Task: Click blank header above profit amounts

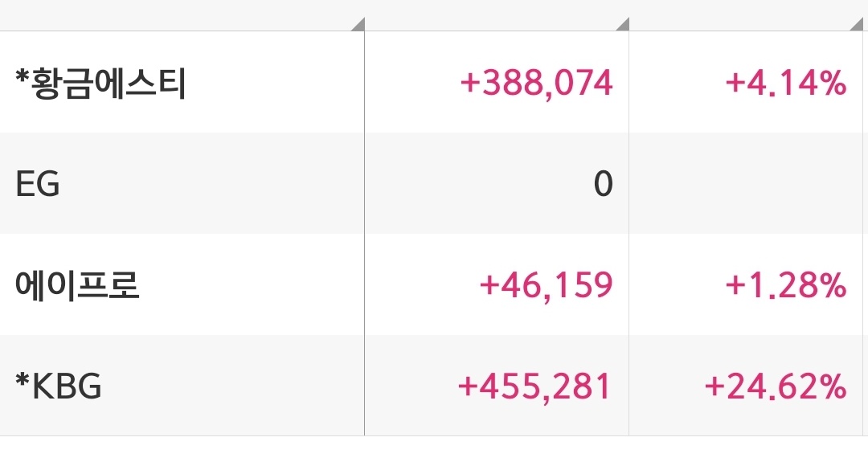Action: click(497, 15)
